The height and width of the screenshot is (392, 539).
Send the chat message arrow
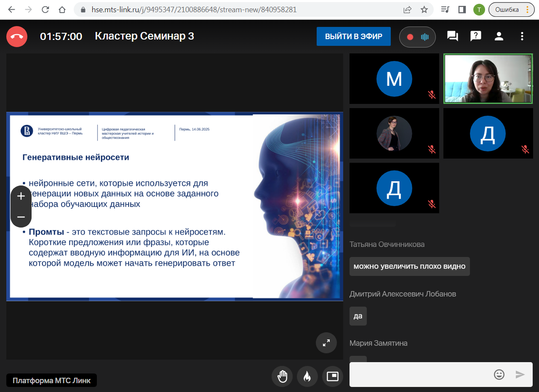tap(520, 374)
